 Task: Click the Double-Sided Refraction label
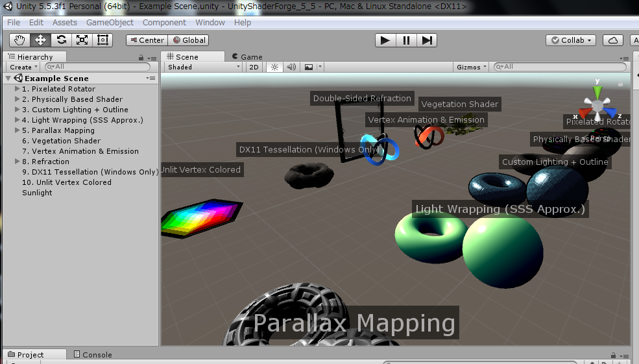tap(362, 98)
